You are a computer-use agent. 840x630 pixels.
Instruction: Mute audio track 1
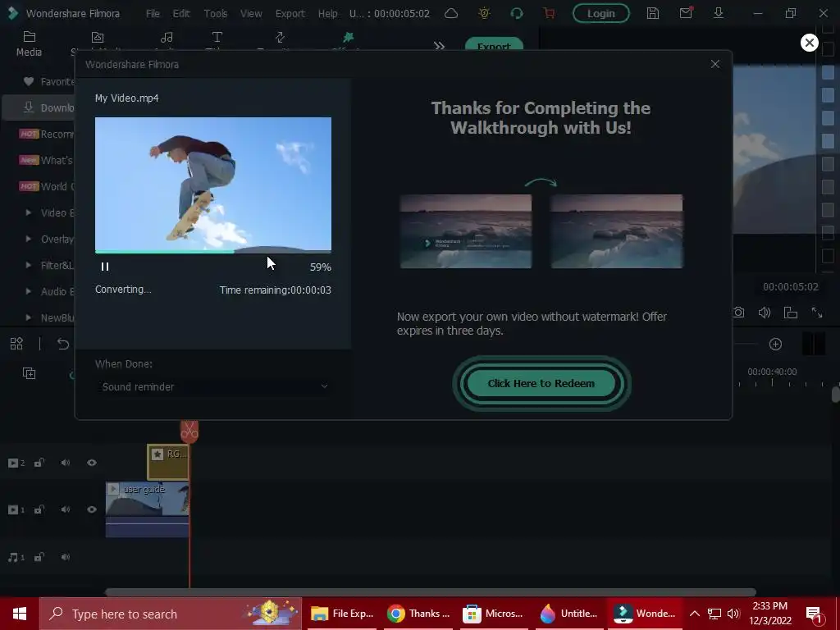66,557
